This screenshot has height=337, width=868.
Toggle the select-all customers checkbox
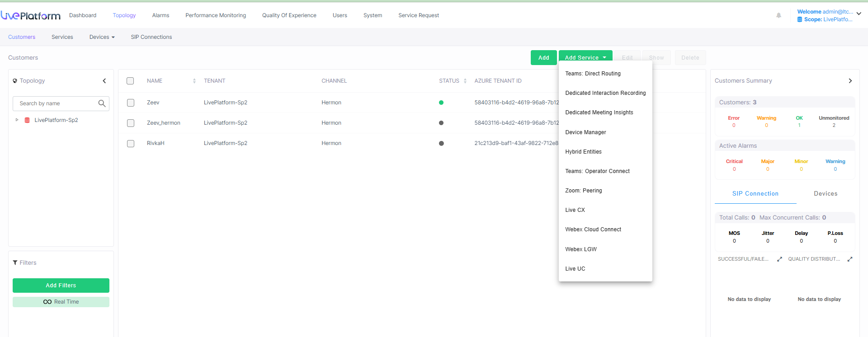click(x=130, y=81)
